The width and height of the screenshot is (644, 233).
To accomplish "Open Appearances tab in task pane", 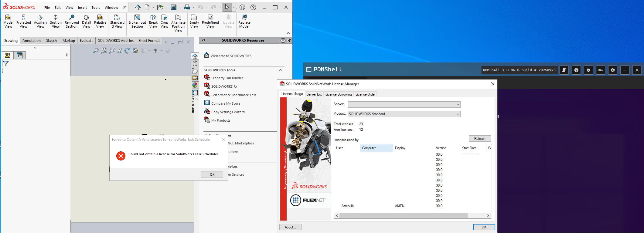I will click(x=195, y=85).
